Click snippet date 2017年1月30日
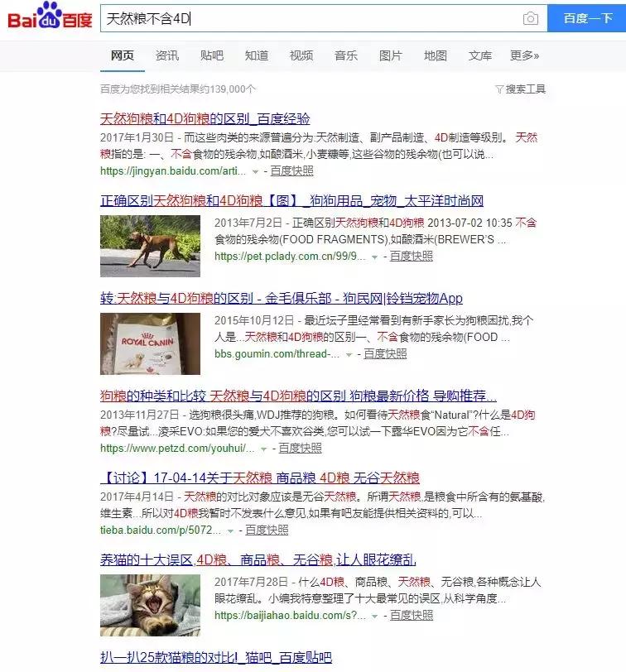 (x=137, y=137)
